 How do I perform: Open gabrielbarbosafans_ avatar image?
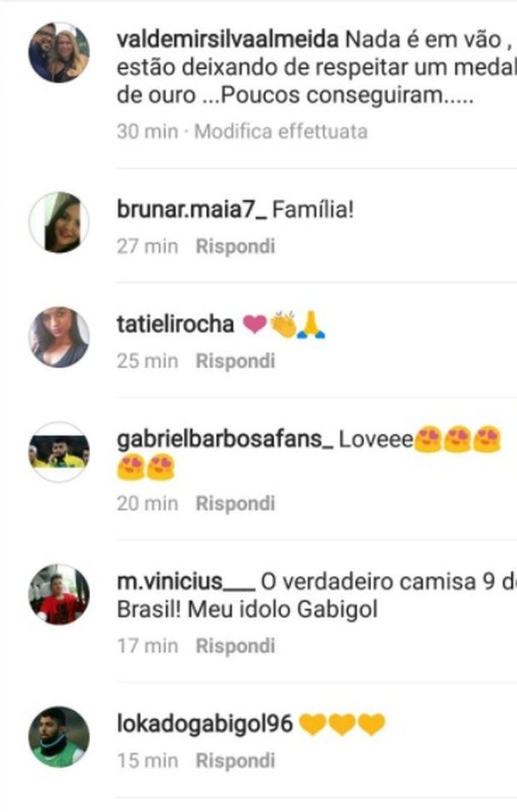click(x=58, y=452)
